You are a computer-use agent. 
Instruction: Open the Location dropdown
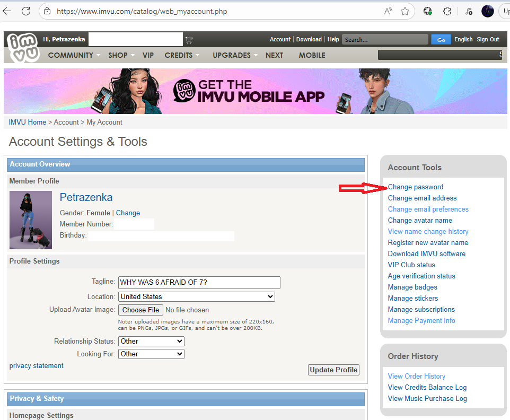click(197, 296)
